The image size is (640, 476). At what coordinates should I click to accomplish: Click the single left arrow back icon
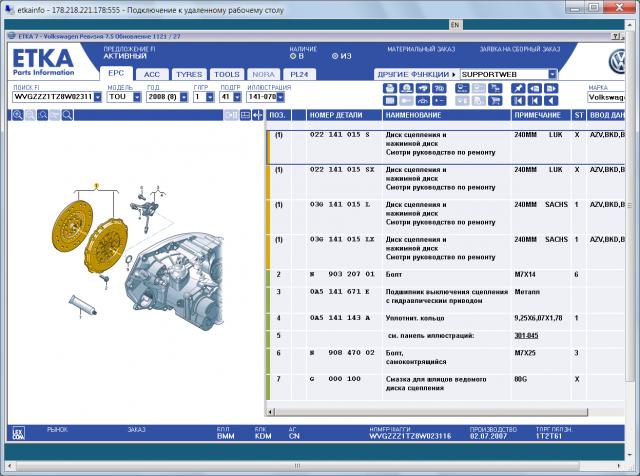tap(551, 100)
